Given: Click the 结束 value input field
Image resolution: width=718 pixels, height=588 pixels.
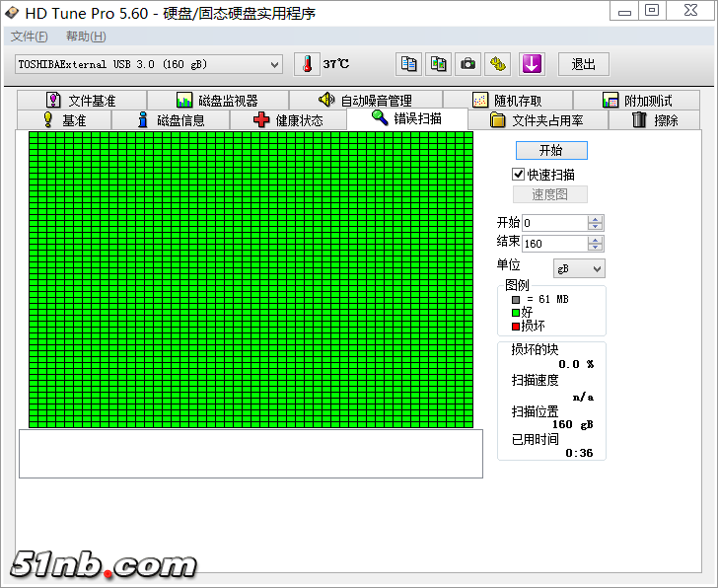Looking at the screenshot, I should click(555, 244).
